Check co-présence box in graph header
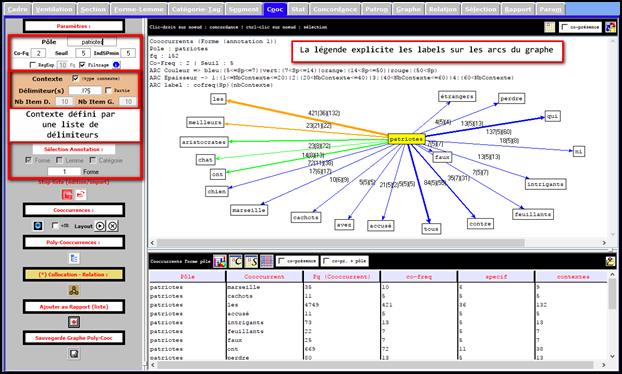This screenshot has width=622, height=374. [565, 27]
